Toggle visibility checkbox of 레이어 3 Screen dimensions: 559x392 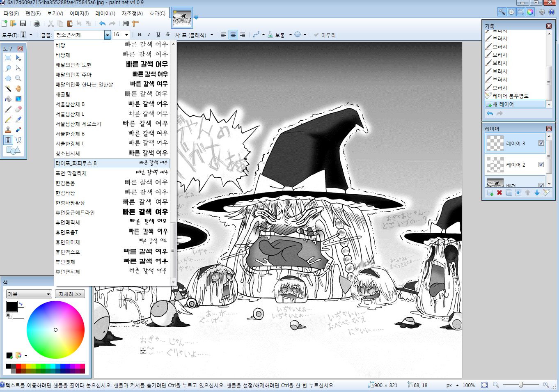(541, 143)
